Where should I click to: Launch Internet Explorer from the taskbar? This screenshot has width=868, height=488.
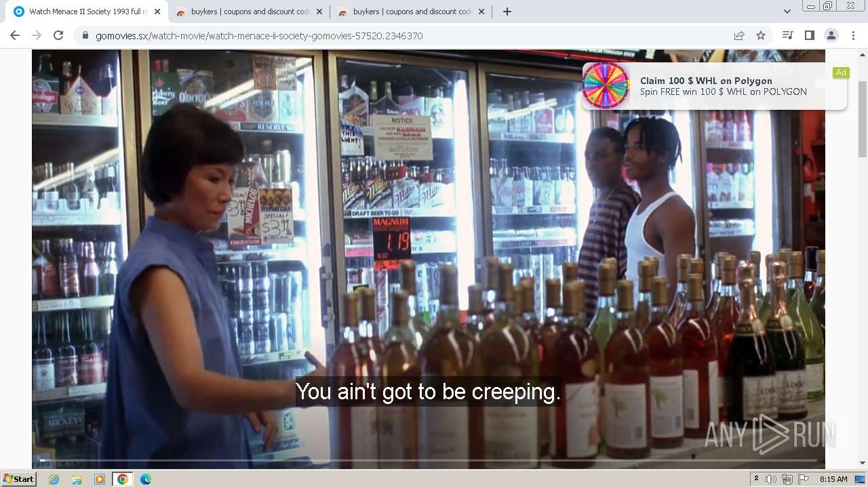pyautogui.click(x=54, y=479)
